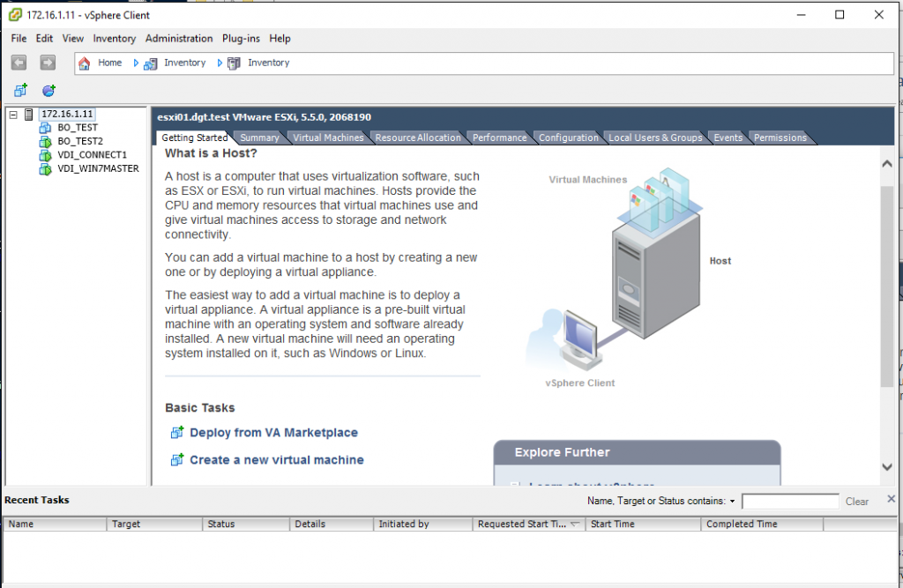The height and width of the screenshot is (588, 903).
Task: Click the navigate forward arrow button
Action: coord(48,63)
